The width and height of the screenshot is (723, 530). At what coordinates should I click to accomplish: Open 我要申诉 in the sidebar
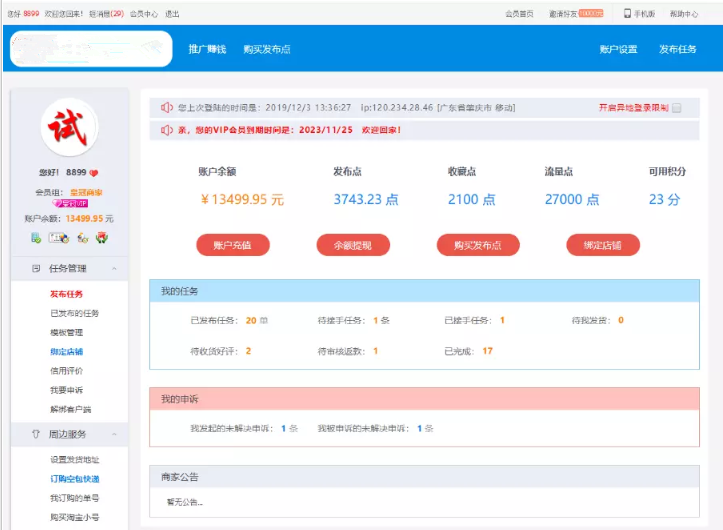click(x=66, y=390)
